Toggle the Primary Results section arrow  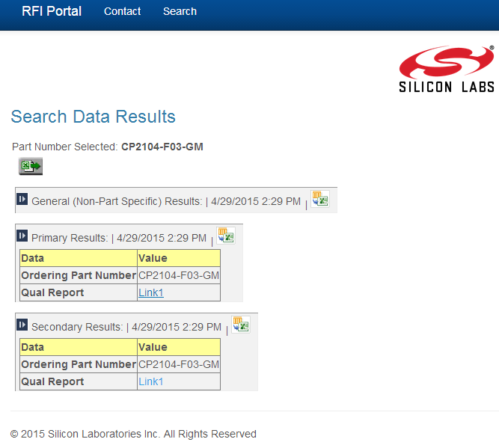(22, 236)
